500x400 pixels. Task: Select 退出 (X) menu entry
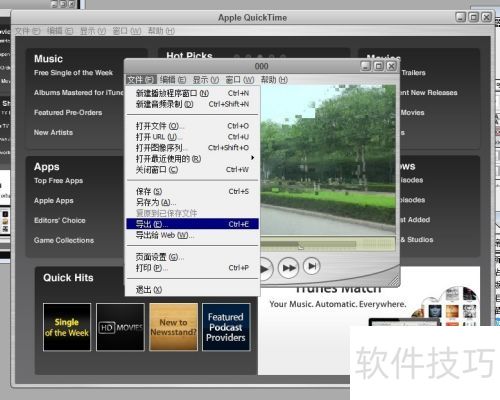pyautogui.click(x=192, y=290)
